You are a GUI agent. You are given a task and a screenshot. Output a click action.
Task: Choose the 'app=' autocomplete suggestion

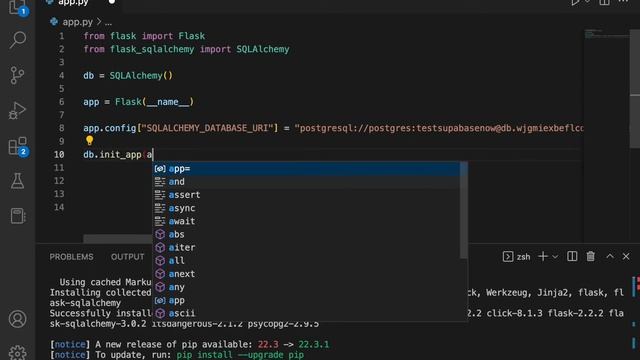[x=307, y=169]
